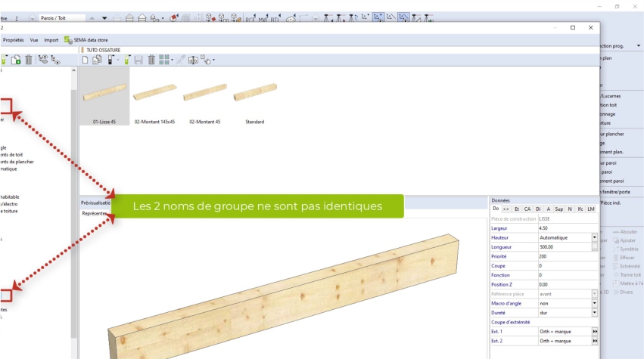The width and height of the screenshot is (644, 359).
Task: Click the left panel scroll up arrow
Action: (74, 70)
